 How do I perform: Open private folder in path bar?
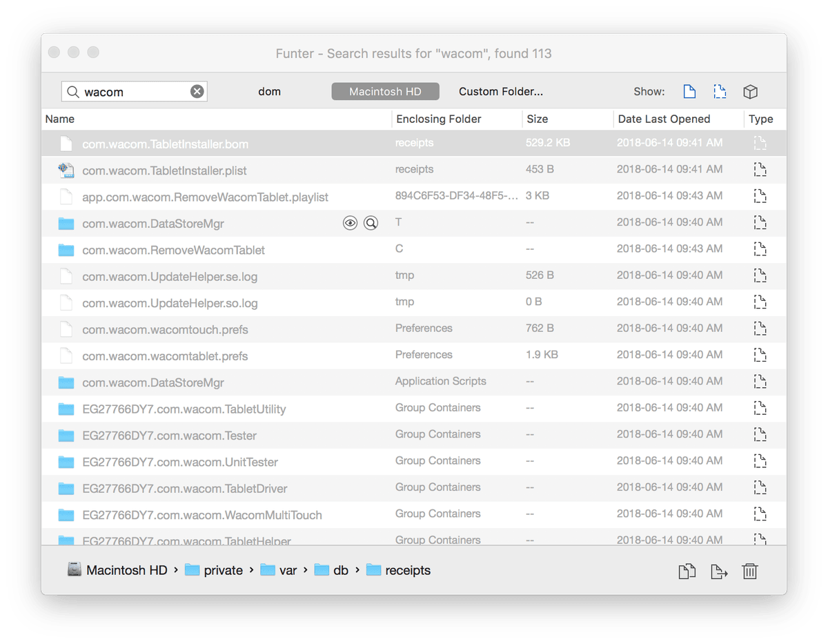coord(224,571)
